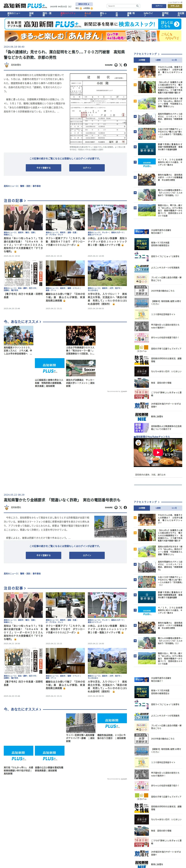Open 高知県内の運休、欠航、通行止め link
Screen dimensions: 186x868
(150, 475)
